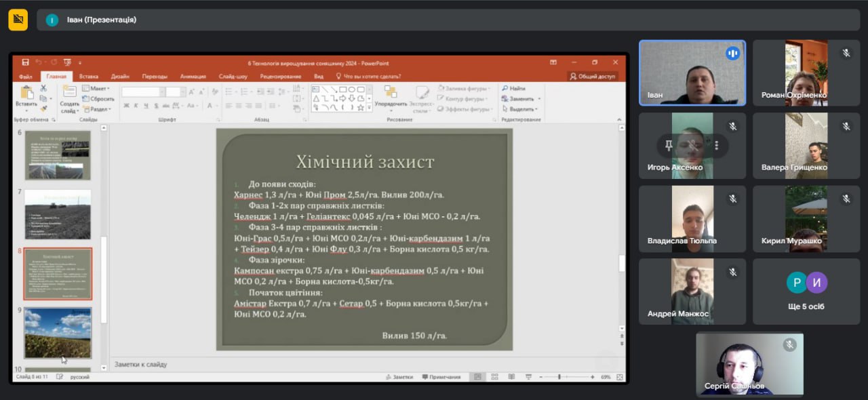
Task: Start slideshow from quick access toolbar icon
Action: click(68, 62)
